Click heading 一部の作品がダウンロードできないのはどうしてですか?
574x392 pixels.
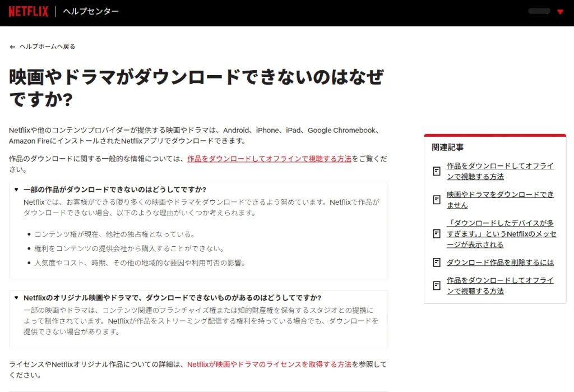pos(115,190)
